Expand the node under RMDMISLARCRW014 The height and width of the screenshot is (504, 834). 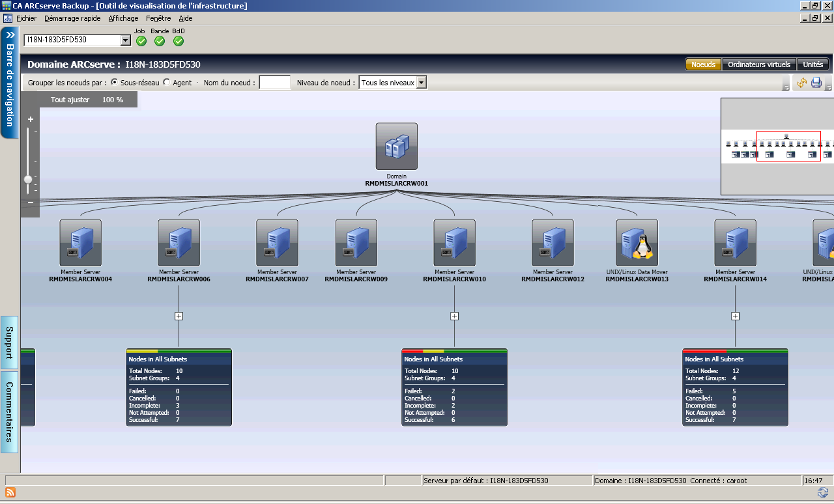[735, 316]
